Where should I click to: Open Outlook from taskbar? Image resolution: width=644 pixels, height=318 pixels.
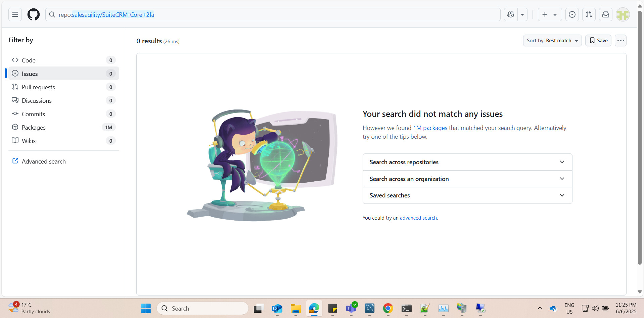coord(277,308)
